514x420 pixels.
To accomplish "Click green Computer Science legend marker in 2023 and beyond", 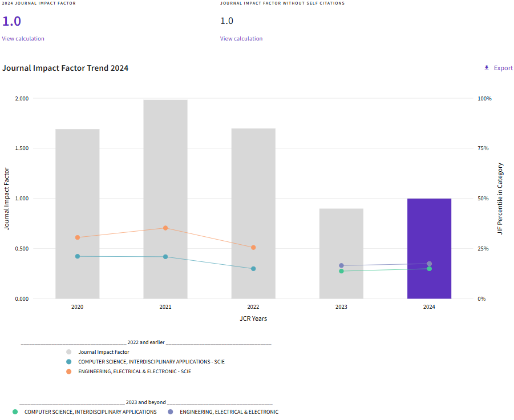I will (x=15, y=412).
